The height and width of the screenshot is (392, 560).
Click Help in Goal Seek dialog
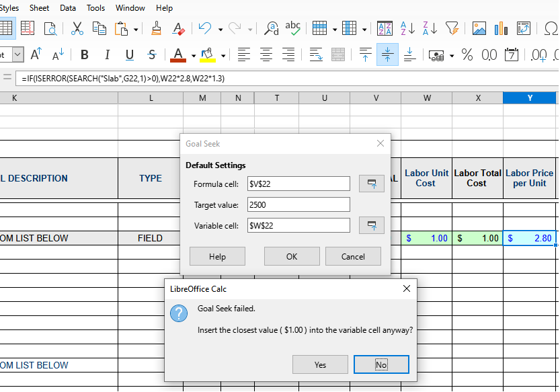click(x=217, y=256)
